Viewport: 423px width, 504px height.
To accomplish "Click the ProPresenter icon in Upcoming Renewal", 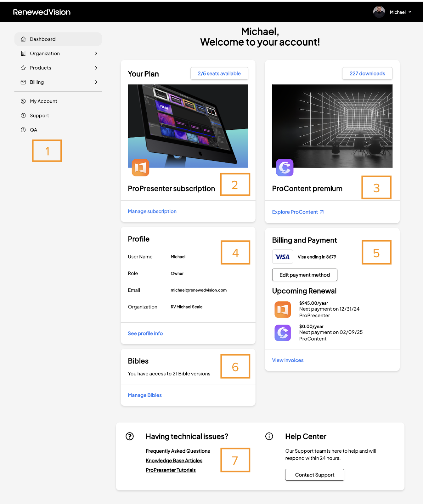I will click(283, 309).
